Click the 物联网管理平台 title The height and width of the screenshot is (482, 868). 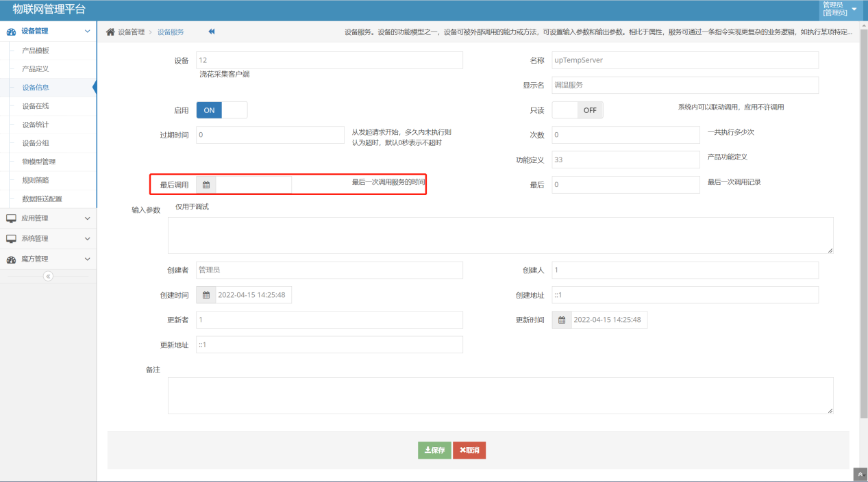click(49, 10)
